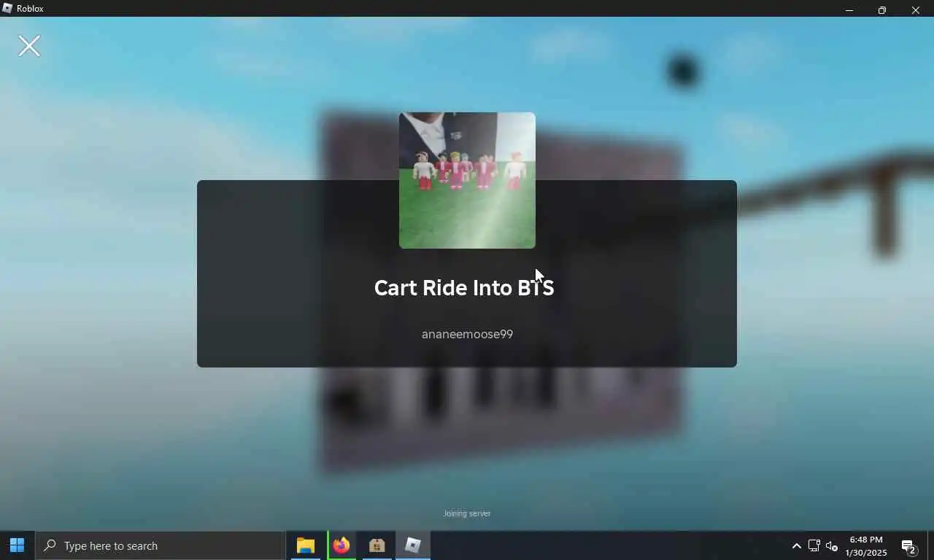
Task: Click the taskbar search box
Action: [160, 545]
